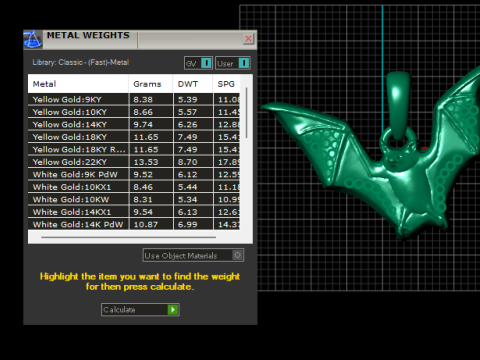Click the SPG column header
This screenshot has height=360, width=480.
click(226, 84)
